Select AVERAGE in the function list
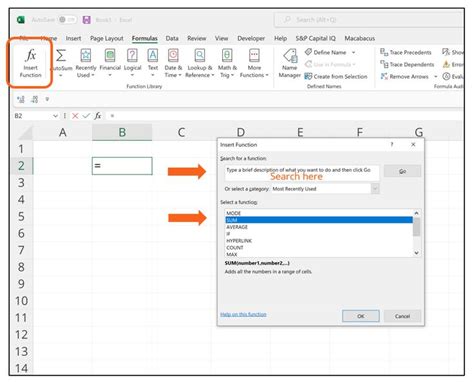This screenshot has height=382, width=474. tap(237, 227)
